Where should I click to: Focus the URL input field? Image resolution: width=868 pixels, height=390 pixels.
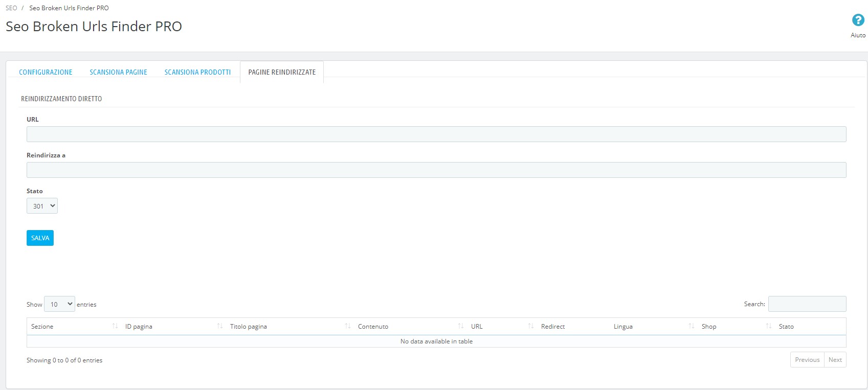[x=436, y=134]
